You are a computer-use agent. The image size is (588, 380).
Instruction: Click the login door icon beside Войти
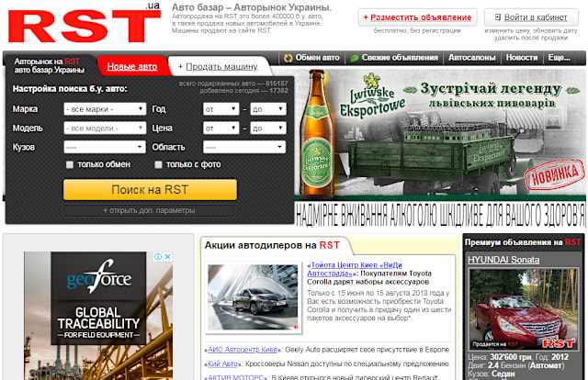click(x=498, y=17)
